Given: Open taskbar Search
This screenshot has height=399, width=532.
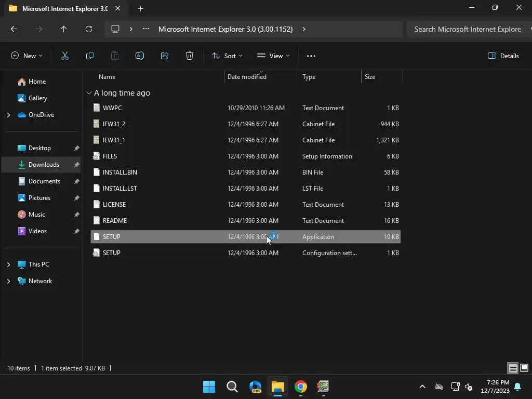Looking at the screenshot, I should (232, 387).
